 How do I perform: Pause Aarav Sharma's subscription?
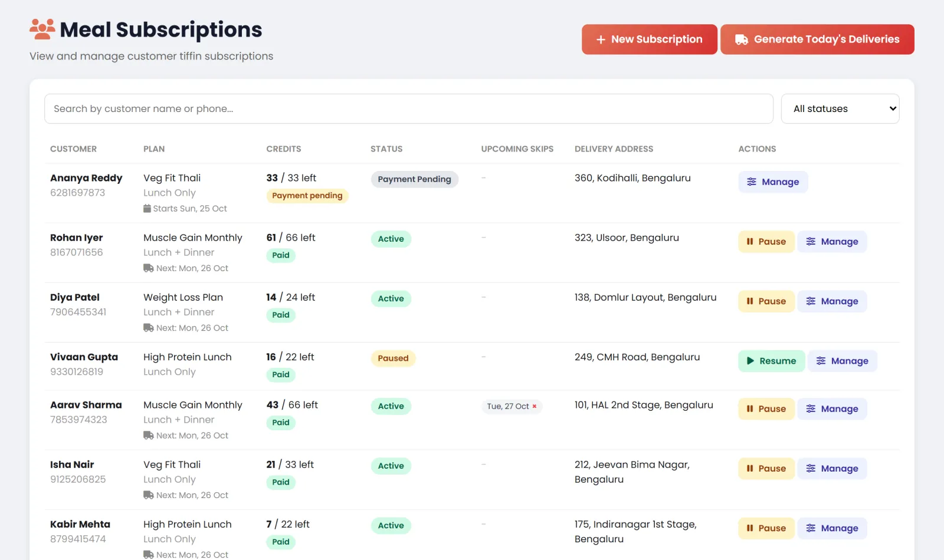coord(766,409)
